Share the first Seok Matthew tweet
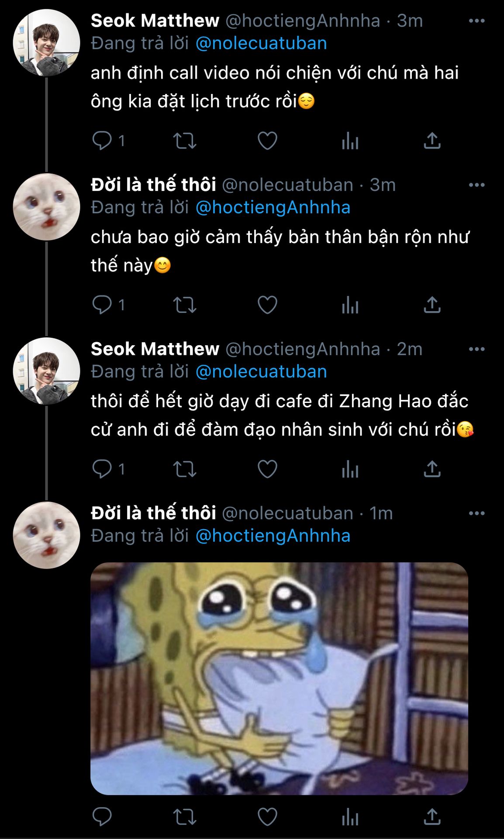 click(x=432, y=141)
